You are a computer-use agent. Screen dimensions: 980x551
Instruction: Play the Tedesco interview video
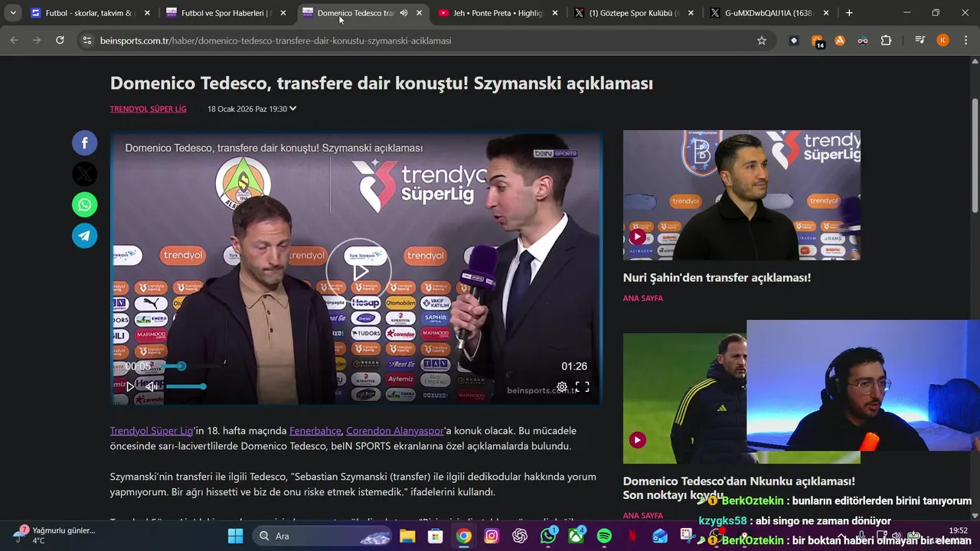tap(359, 271)
